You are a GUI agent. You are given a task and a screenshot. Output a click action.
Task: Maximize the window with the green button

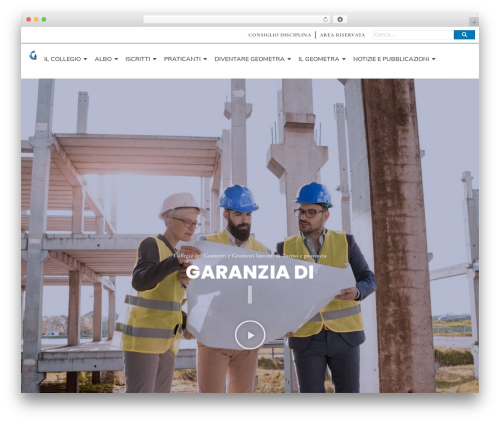coord(44,20)
